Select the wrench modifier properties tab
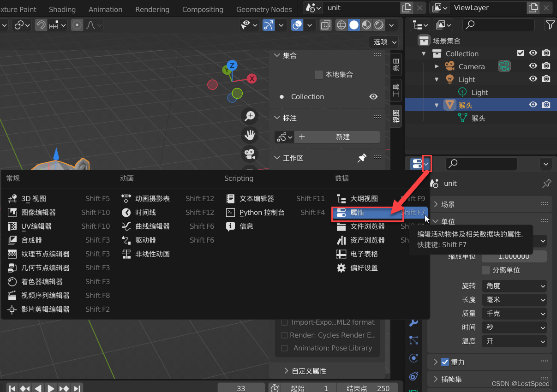 pyautogui.click(x=413, y=322)
